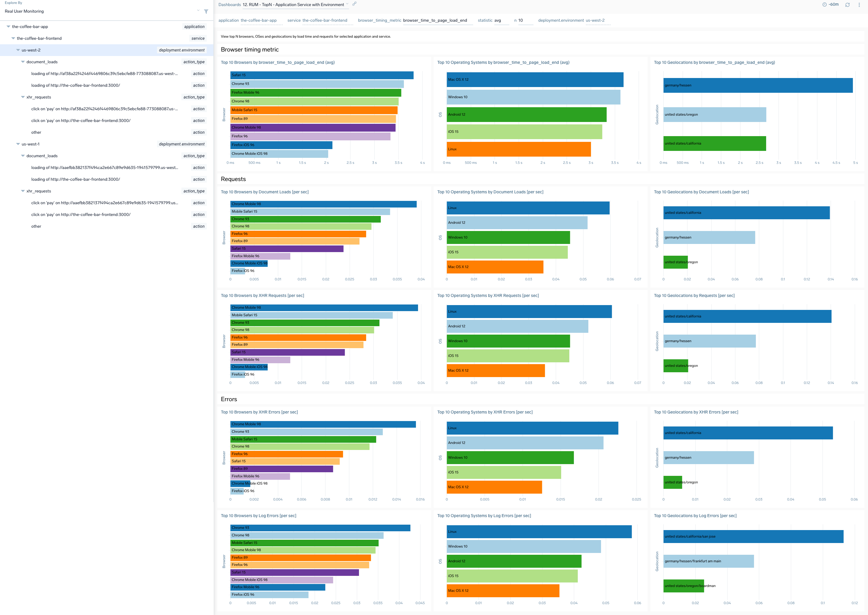
Task: Click the Dashboards breadcrumb
Action: (229, 5)
